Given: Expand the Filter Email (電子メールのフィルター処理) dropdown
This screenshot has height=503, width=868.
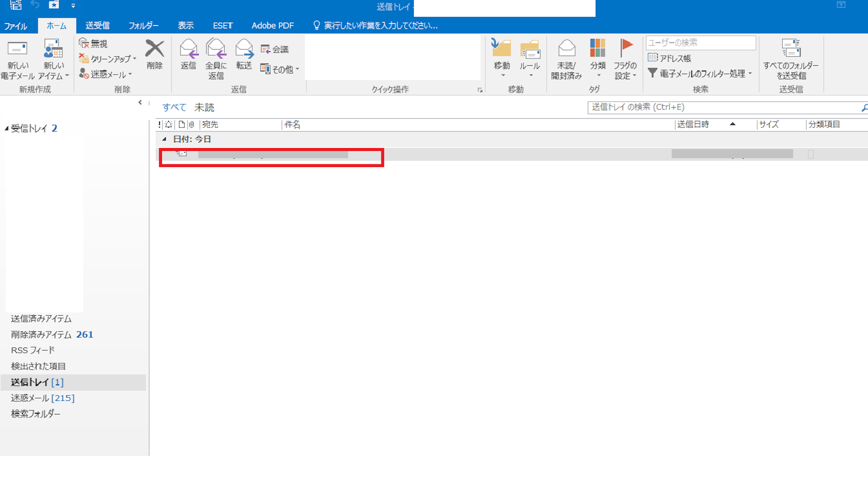Looking at the screenshot, I should [x=700, y=74].
